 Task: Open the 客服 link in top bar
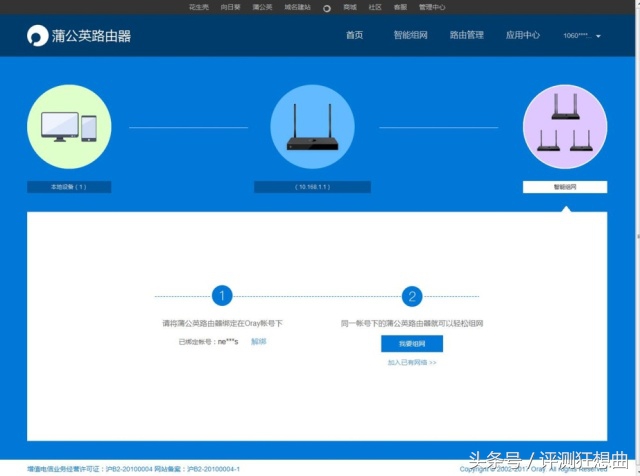click(x=400, y=7)
